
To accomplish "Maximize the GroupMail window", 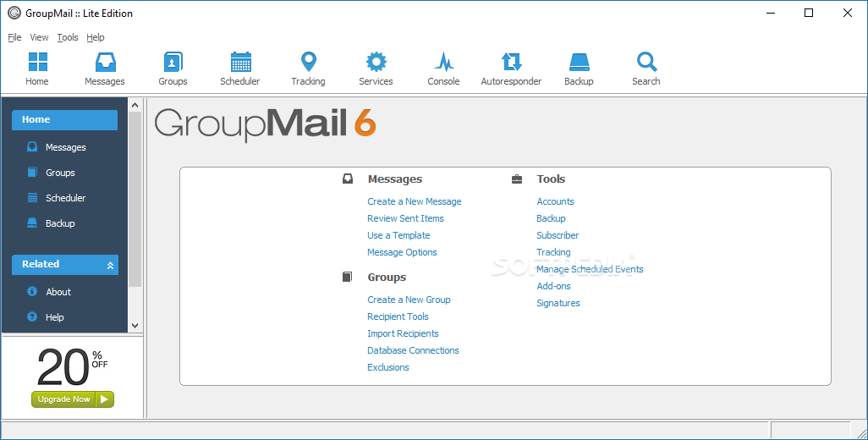I will tap(809, 13).
